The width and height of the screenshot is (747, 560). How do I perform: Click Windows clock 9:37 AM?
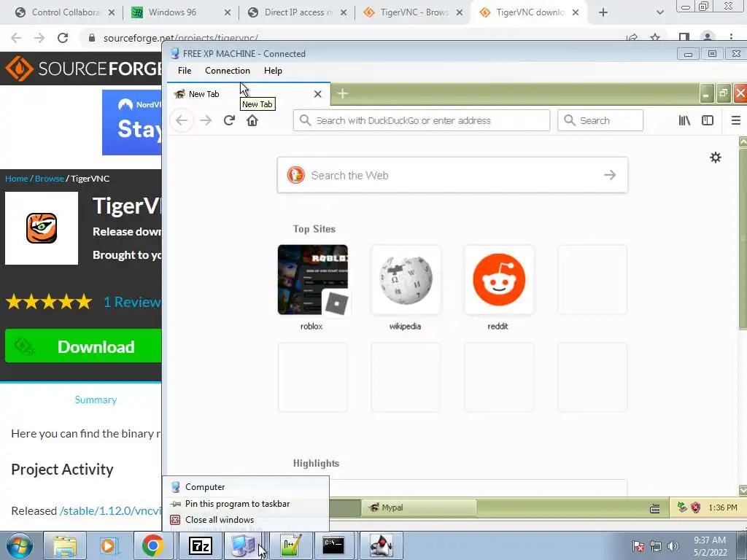coord(709,546)
